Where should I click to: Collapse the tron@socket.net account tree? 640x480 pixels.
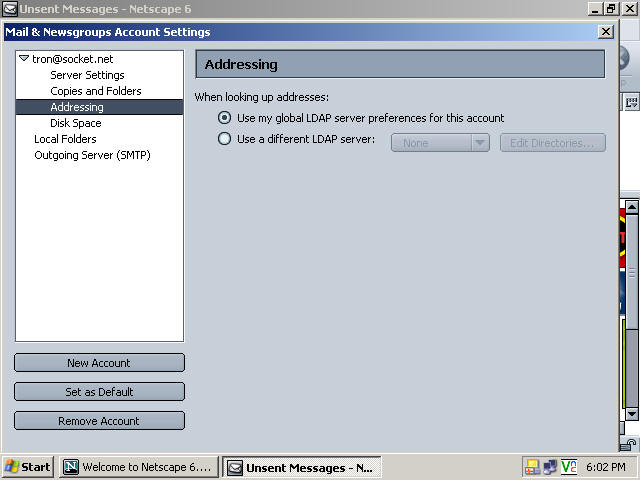[x=24, y=58]
